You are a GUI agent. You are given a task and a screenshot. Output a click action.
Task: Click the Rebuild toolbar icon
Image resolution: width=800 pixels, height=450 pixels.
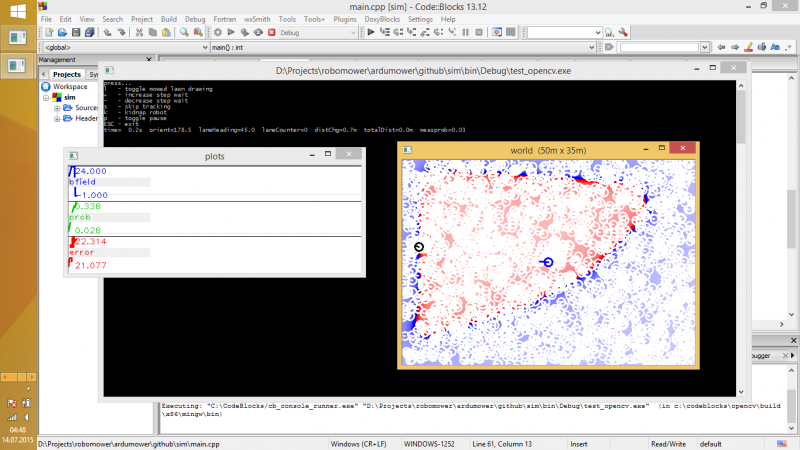click(258, 33)
